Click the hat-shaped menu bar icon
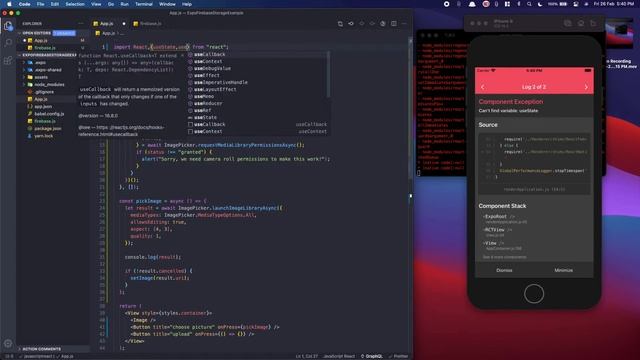640x360 pixels. tap(472, 4)
